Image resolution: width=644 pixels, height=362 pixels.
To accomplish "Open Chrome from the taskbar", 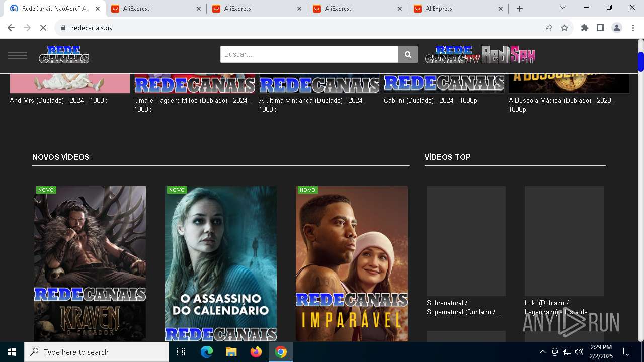I will coord(281,352).
